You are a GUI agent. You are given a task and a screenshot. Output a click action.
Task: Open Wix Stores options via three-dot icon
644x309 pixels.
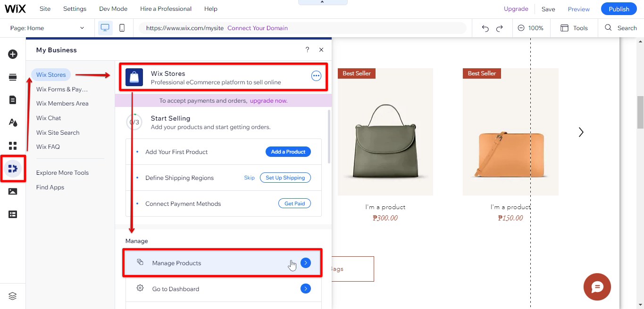click(x=316, y=75)
